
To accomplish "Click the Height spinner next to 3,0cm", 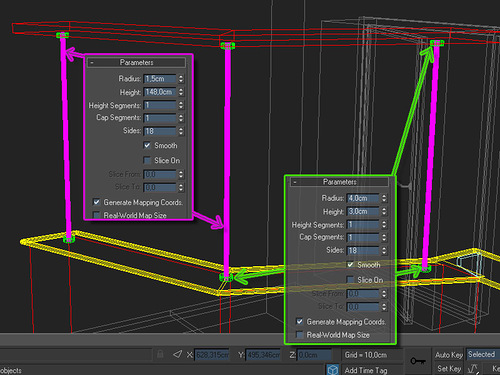I will click(x=384, y=211).
